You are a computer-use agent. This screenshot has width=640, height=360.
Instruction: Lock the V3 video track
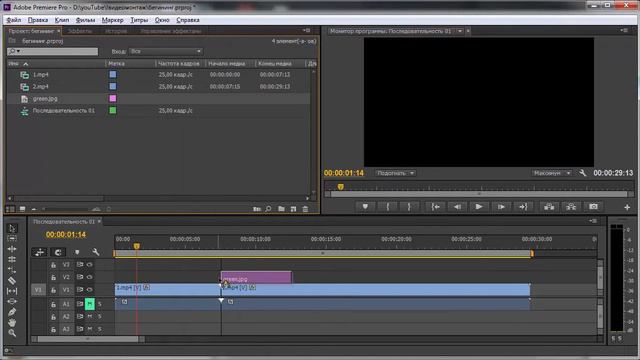[x=53, y=265]
